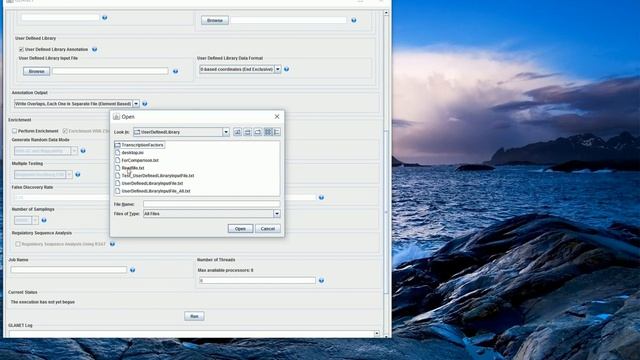Image resolution: width=640 pixels, height=360 pixels.
Task: Click the Run button
Action: tap(194, 316)
